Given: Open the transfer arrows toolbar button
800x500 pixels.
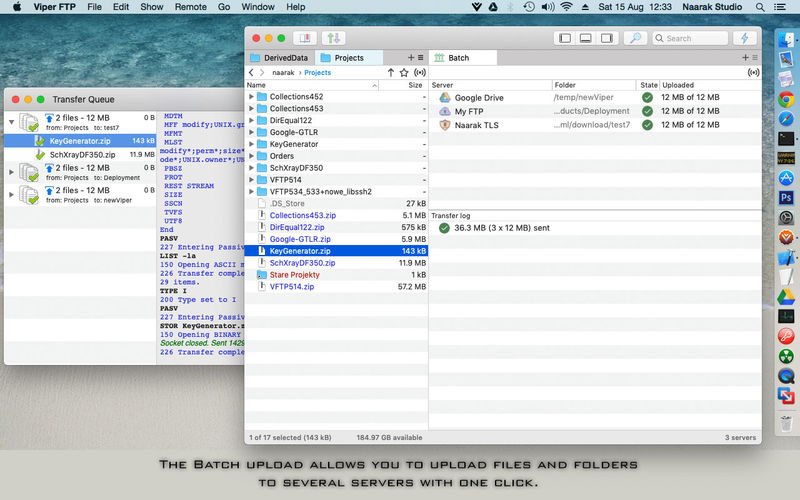Looking at the screenshot, I should [334, 38].
